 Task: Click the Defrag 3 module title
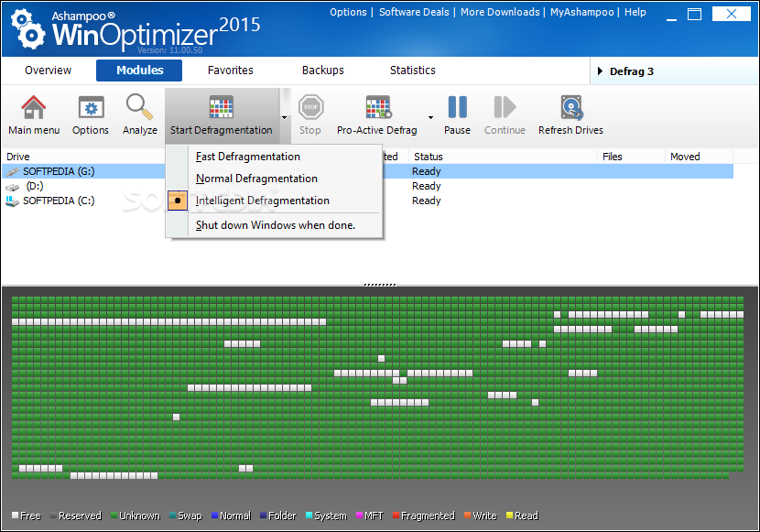632,71
